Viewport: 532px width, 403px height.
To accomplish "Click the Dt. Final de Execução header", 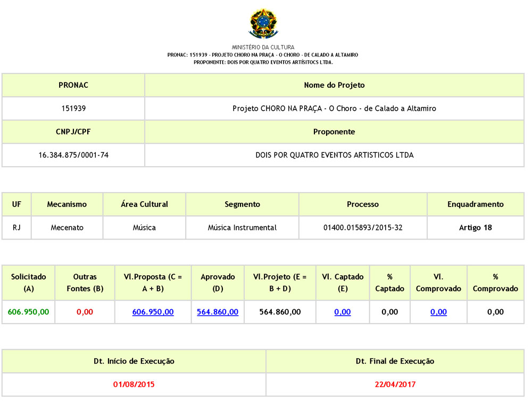I will coord(395,361).
